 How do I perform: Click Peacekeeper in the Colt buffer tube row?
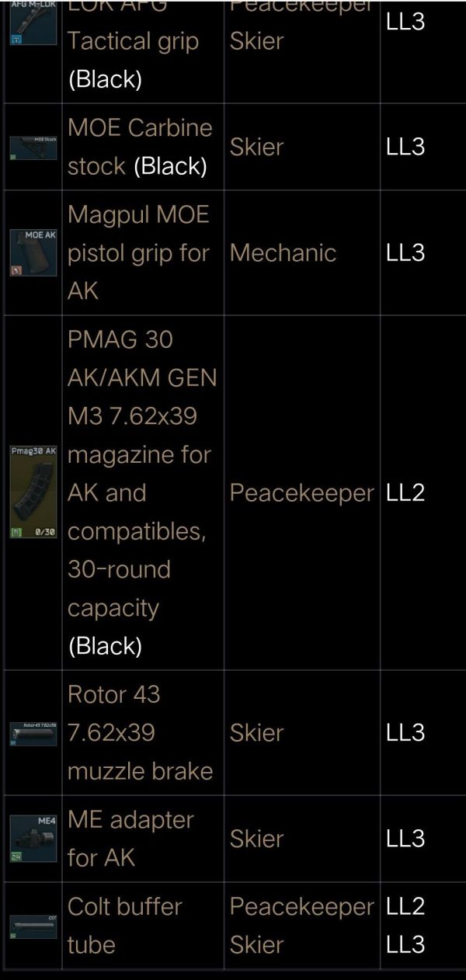pyautogui.click(x=301, y=906)
